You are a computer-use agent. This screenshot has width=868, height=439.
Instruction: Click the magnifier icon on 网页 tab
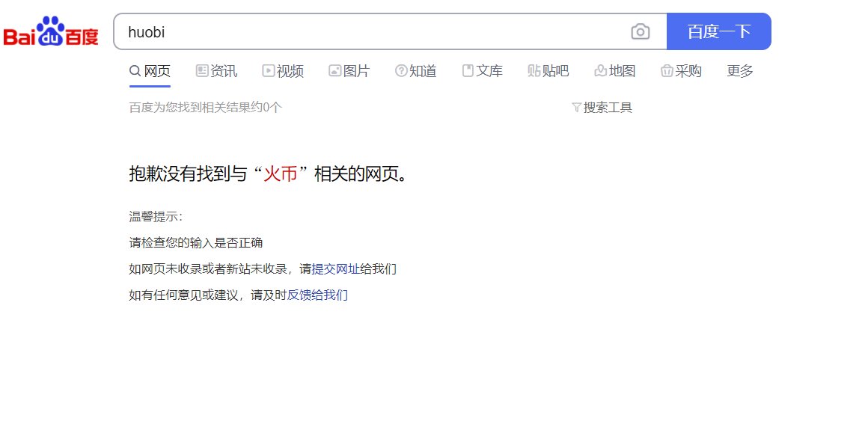tap(135, 71)
